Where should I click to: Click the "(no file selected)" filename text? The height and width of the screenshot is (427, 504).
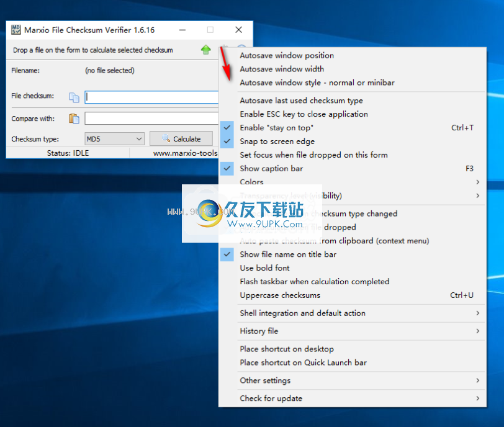tap(110, 70)
